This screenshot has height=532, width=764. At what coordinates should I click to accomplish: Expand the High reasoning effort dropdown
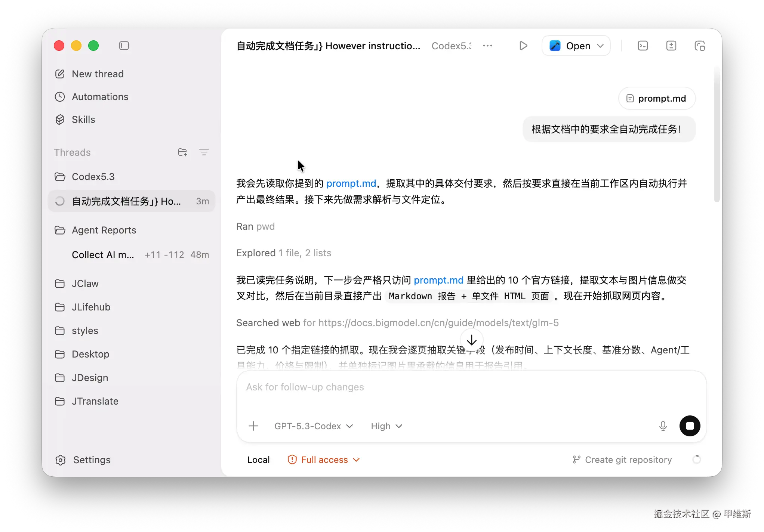386,426
